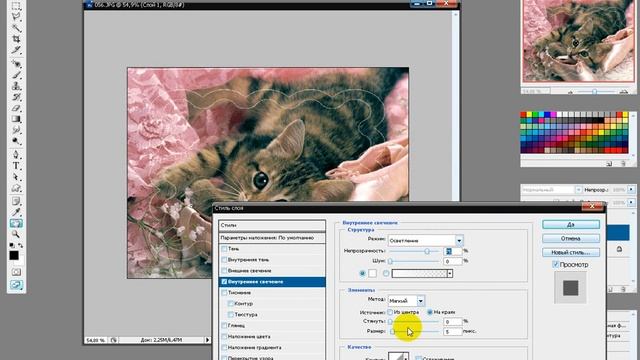Enable the Наложение градиента checkbox

coord(224,348)
